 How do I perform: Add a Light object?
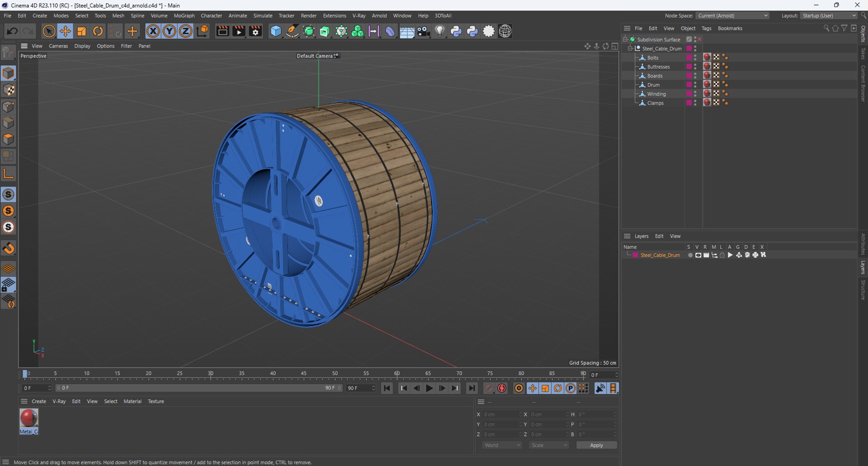tap(440, 31)
